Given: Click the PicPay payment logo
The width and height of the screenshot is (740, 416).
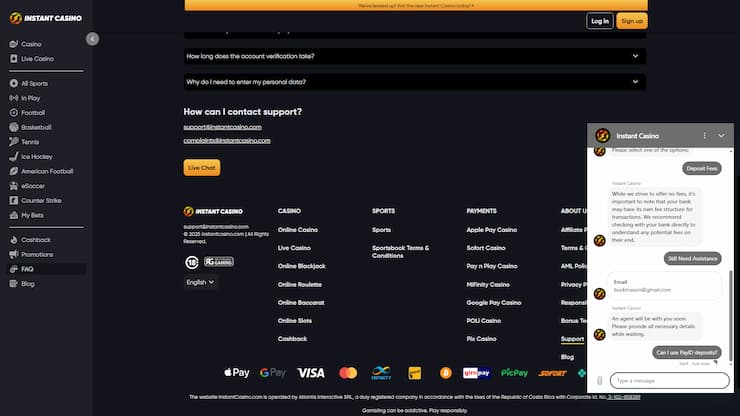Looking at the screenshot, I should [514, 373].
